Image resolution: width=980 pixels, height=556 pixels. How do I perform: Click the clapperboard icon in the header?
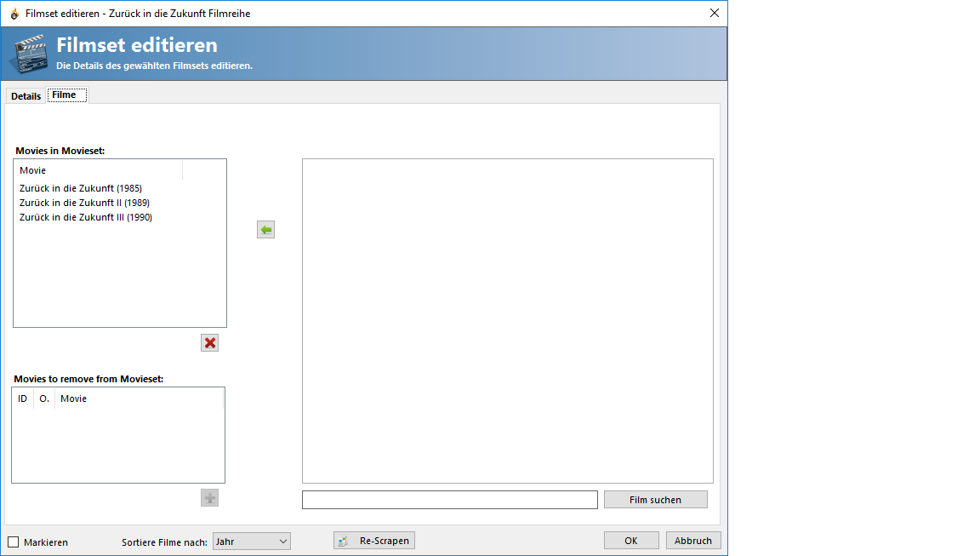point(30,54)
